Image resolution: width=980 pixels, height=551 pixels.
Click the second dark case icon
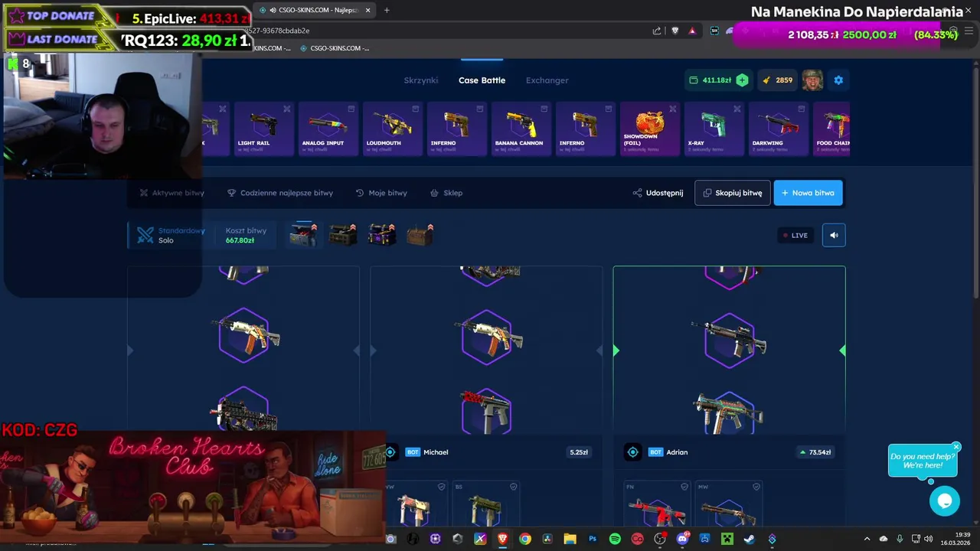342,235
